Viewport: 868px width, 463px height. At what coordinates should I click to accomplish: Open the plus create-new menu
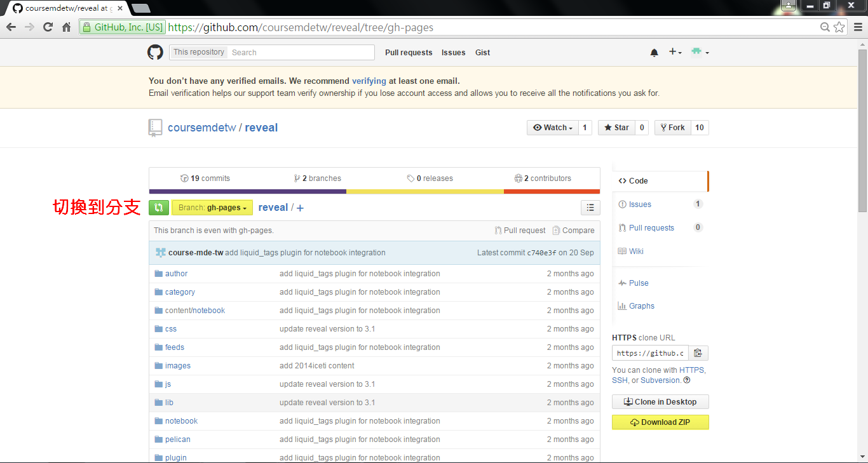click(x=675, y=52)
